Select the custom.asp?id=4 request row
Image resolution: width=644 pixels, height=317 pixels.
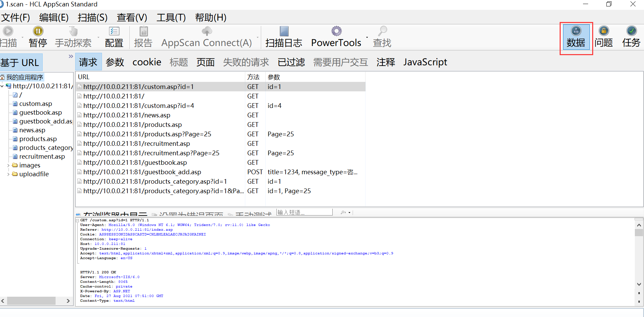point(221,106)
